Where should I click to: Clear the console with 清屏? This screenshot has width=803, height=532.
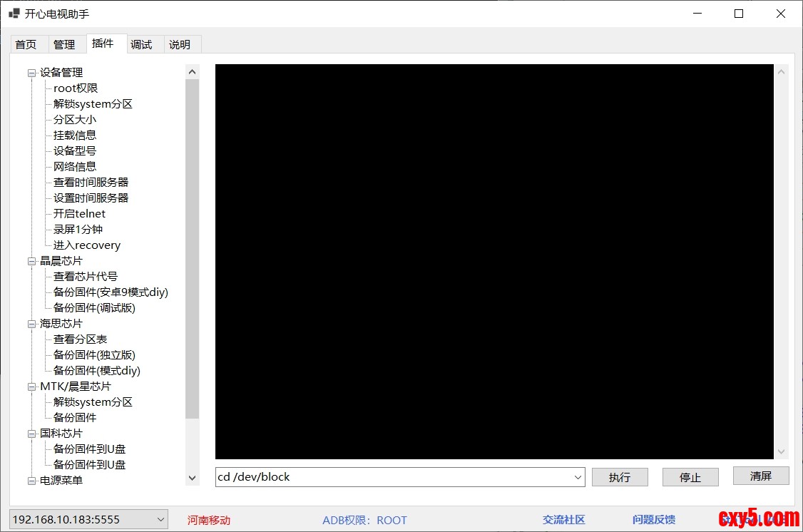click(760, 476)
